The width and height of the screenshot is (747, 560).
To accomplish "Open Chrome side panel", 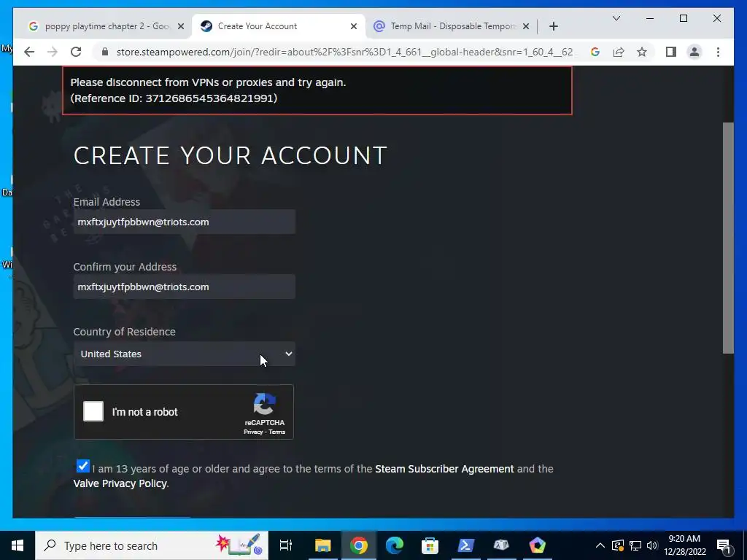I will pyautogui.click(x=671, y=52).
